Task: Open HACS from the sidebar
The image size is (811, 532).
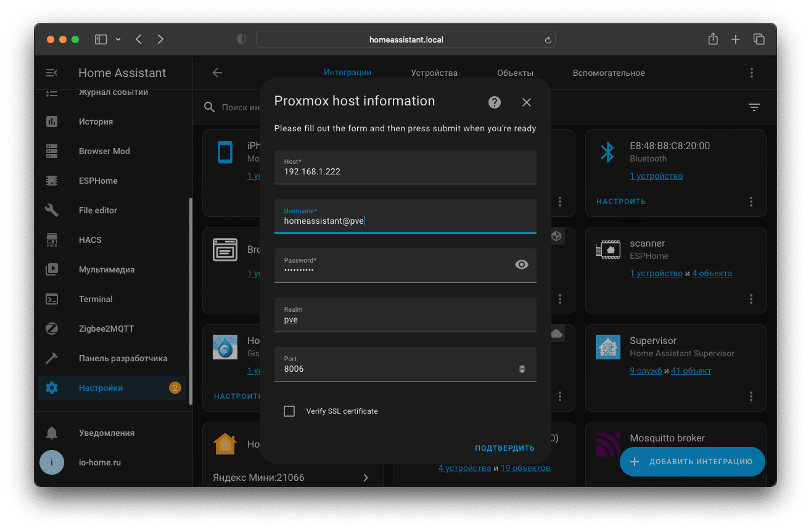Action: [90, 240]
